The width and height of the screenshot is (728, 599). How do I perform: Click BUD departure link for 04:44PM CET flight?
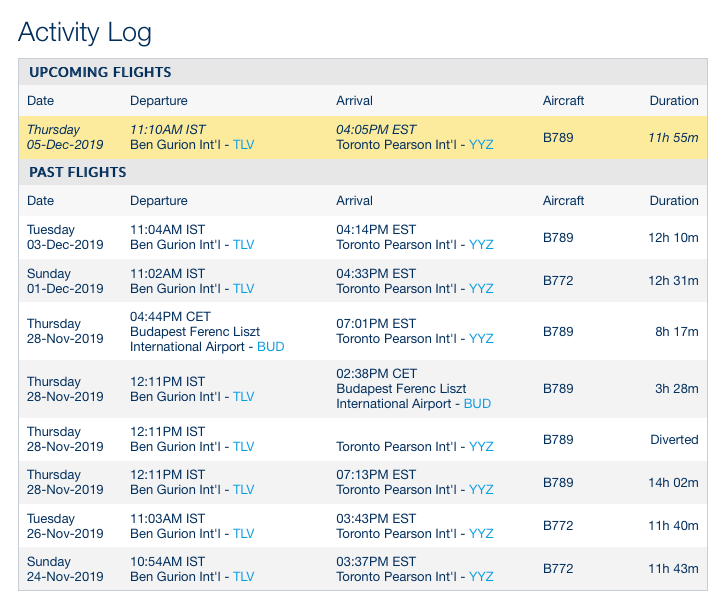(271, 347)
